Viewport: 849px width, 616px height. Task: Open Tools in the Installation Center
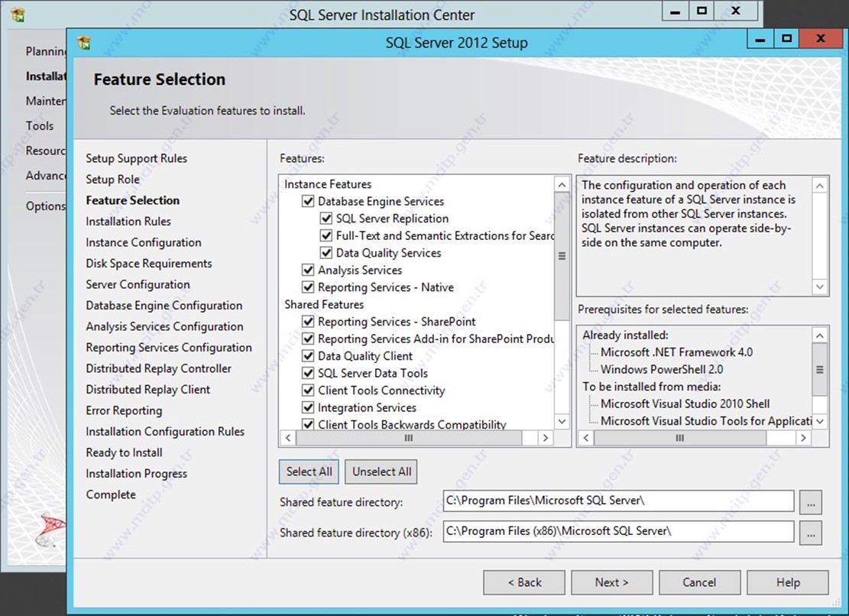pos(40,126)
